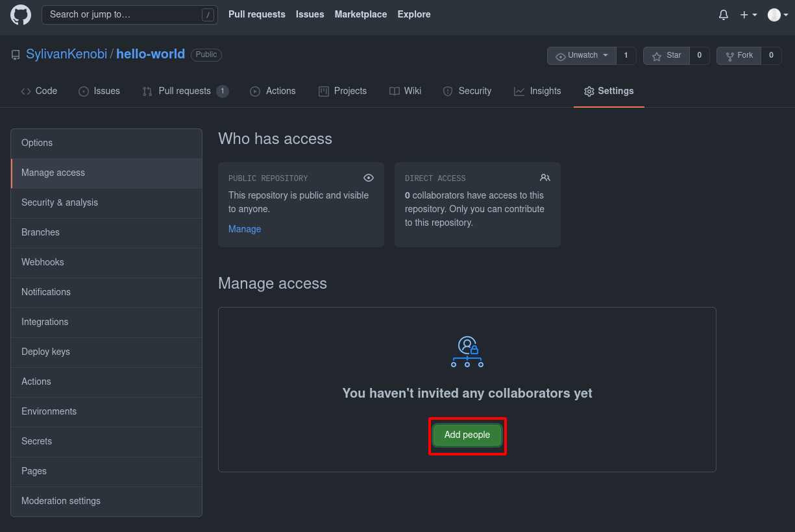Open Environments settings

106,412
